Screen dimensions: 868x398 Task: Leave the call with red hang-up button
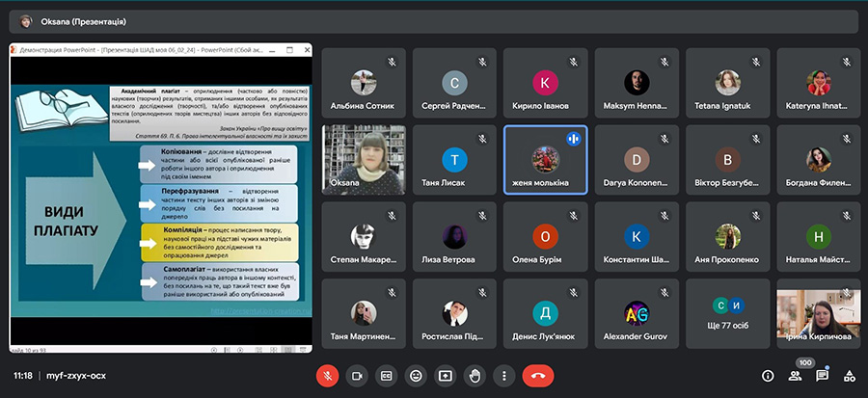pyautogui.click(x=538, y=376)
